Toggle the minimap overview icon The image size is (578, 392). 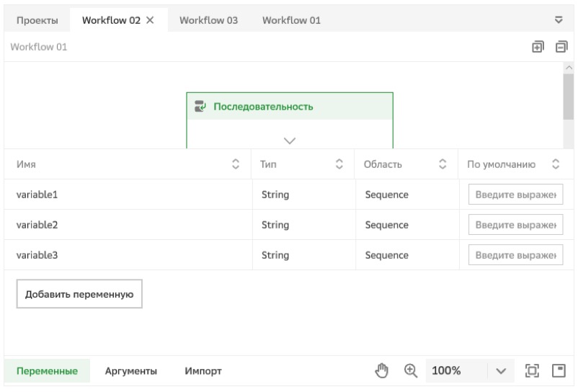point(559,370)
